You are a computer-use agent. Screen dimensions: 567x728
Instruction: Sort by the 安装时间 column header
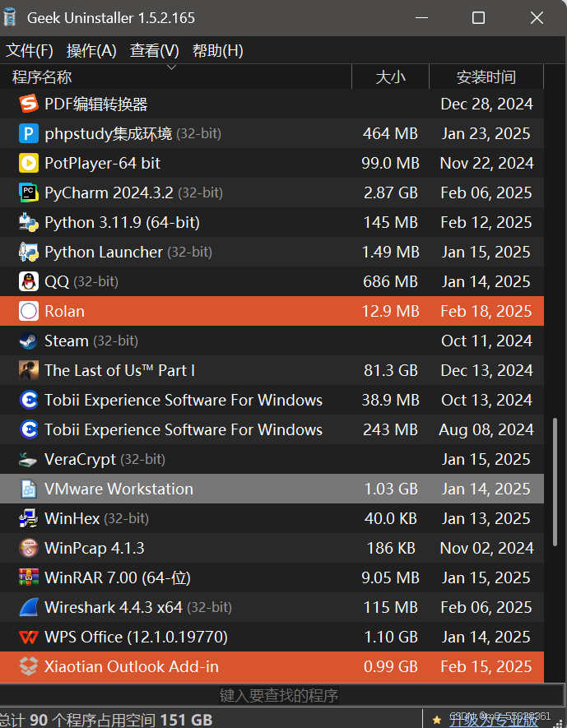pos(486,77)
